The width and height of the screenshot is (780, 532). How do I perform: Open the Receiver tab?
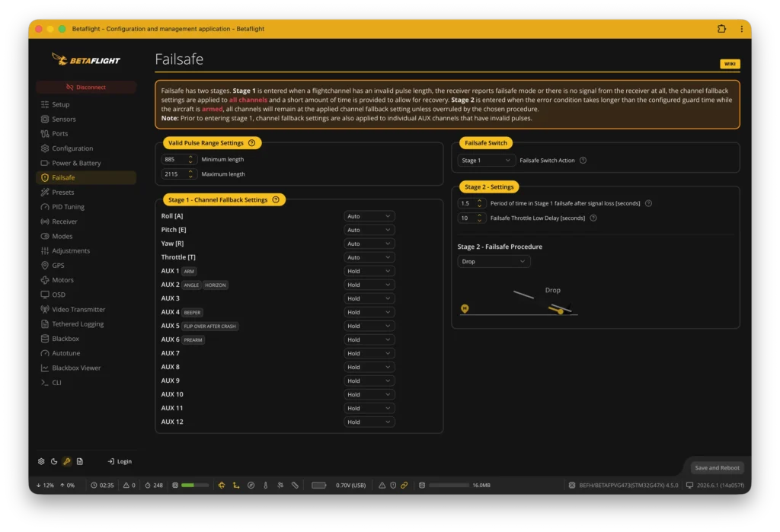click(86, 221)
